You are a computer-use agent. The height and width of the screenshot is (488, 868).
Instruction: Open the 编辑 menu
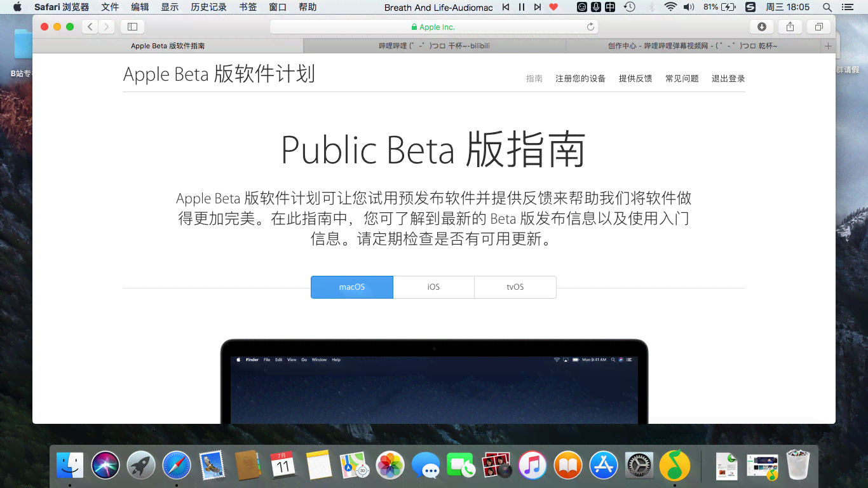[x=140, y=7]
